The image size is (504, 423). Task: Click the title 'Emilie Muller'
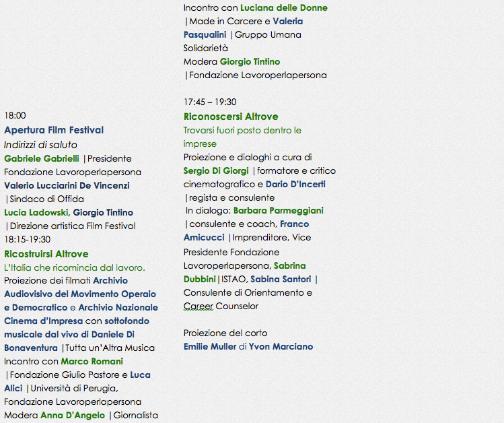[210, 347]
